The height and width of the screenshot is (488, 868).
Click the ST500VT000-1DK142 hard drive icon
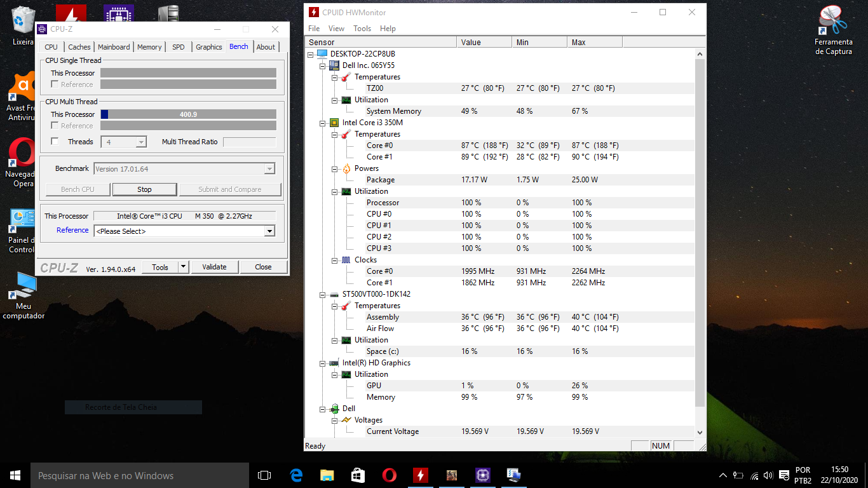[x=334, y=294]
